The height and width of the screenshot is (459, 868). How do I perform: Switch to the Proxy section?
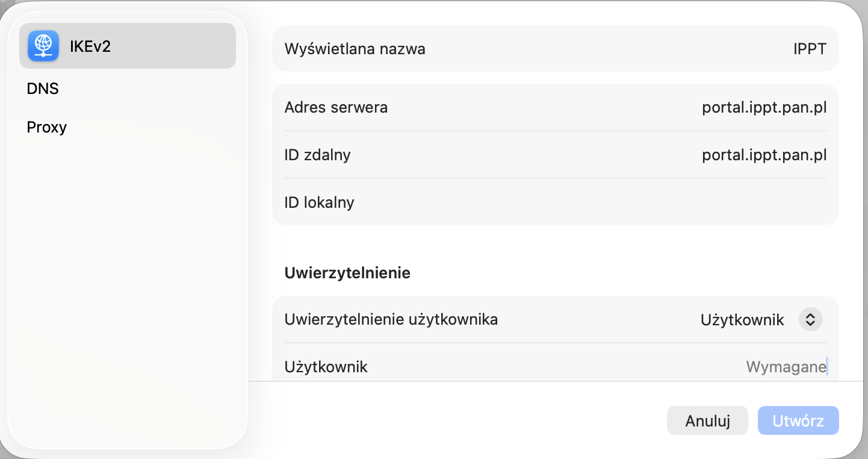pos(47,127)
